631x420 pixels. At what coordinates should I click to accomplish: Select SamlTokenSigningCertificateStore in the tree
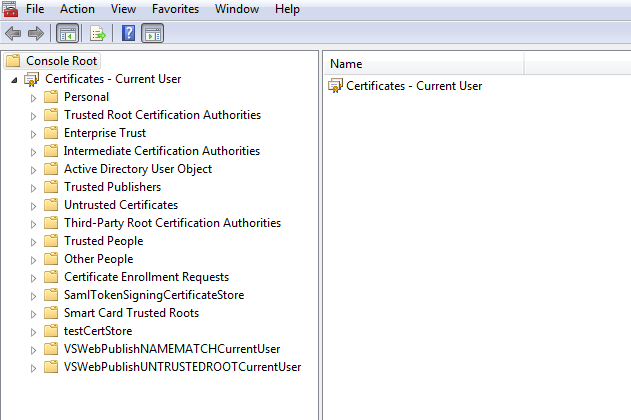153,295
